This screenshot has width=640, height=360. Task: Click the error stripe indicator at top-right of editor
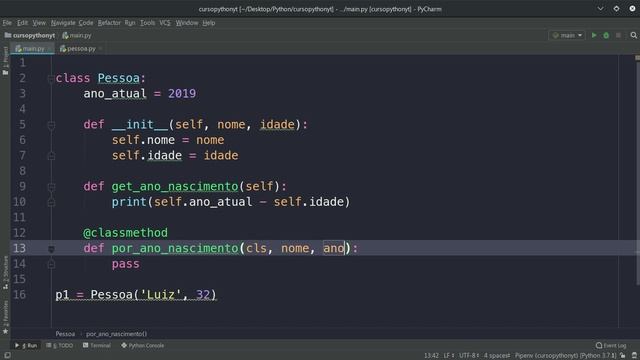(637, 58)
